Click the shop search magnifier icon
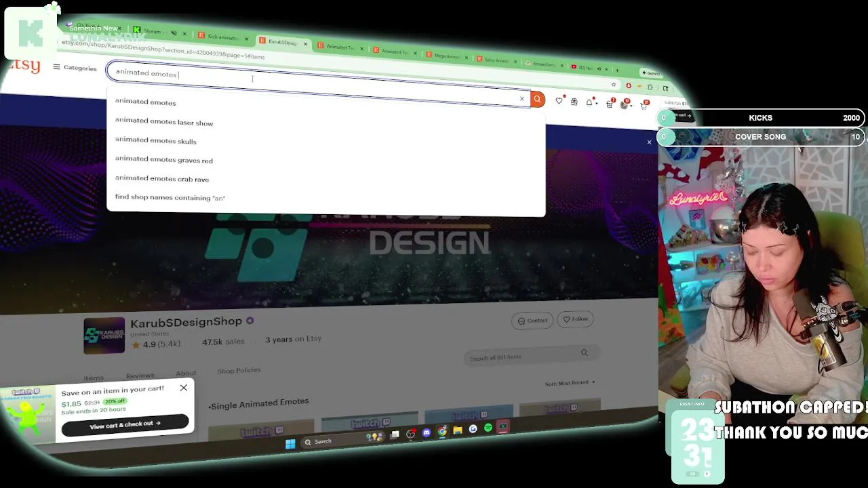 (x=584, y=352)
